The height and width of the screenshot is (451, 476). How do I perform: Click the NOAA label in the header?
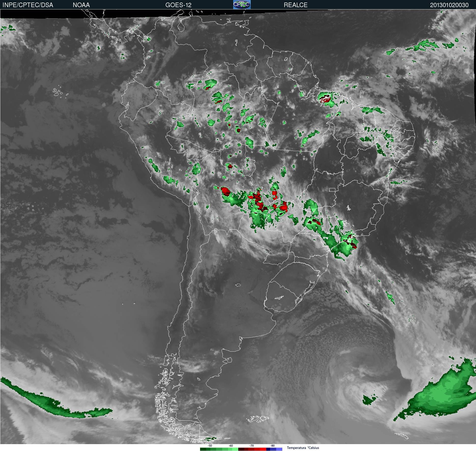point(81,5)
